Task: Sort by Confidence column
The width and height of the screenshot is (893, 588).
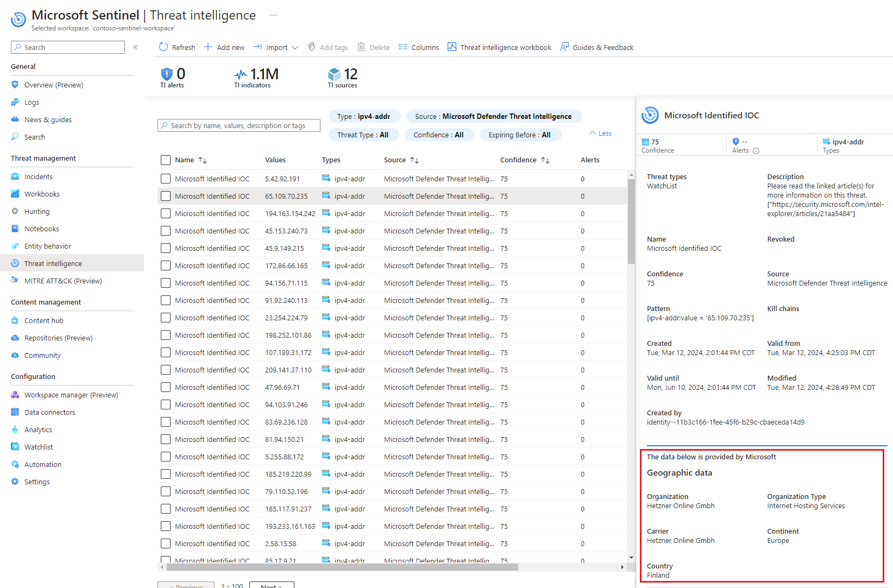Action: point(525,160)
